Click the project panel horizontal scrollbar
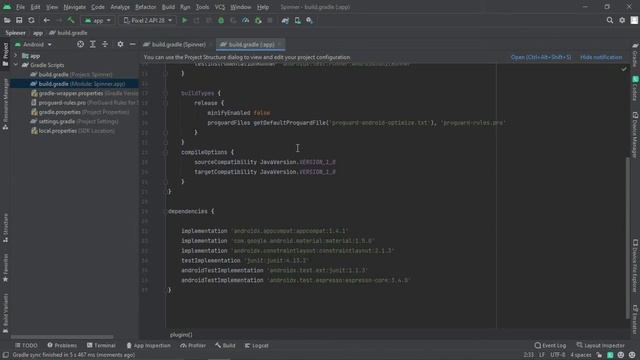 pos(62,337)
